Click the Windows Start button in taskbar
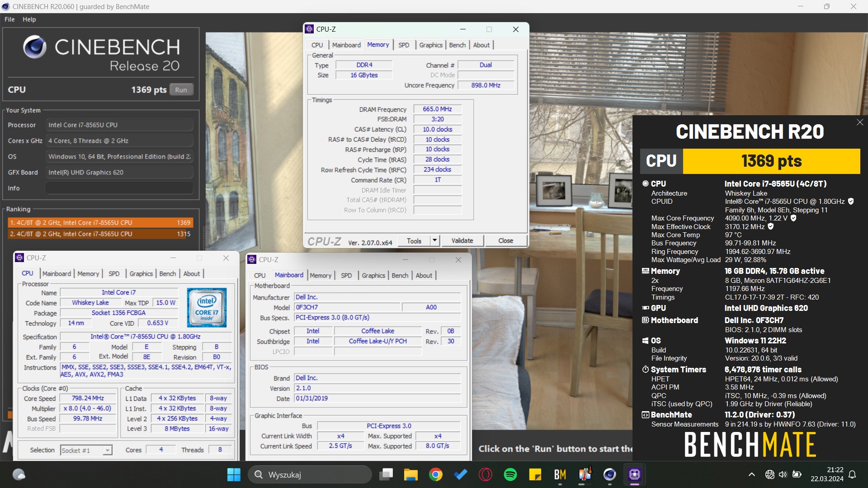 [x=234, y=474]
